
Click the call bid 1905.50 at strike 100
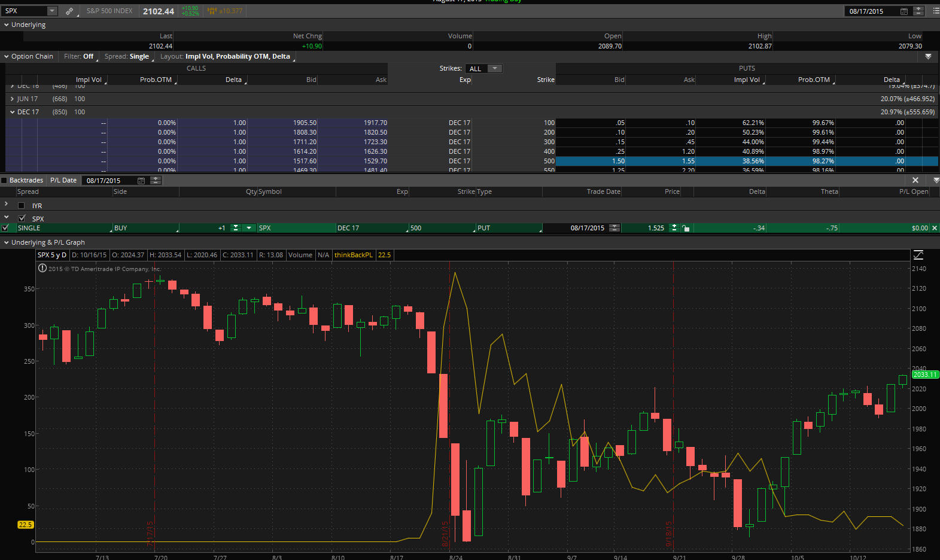(305, 123)
